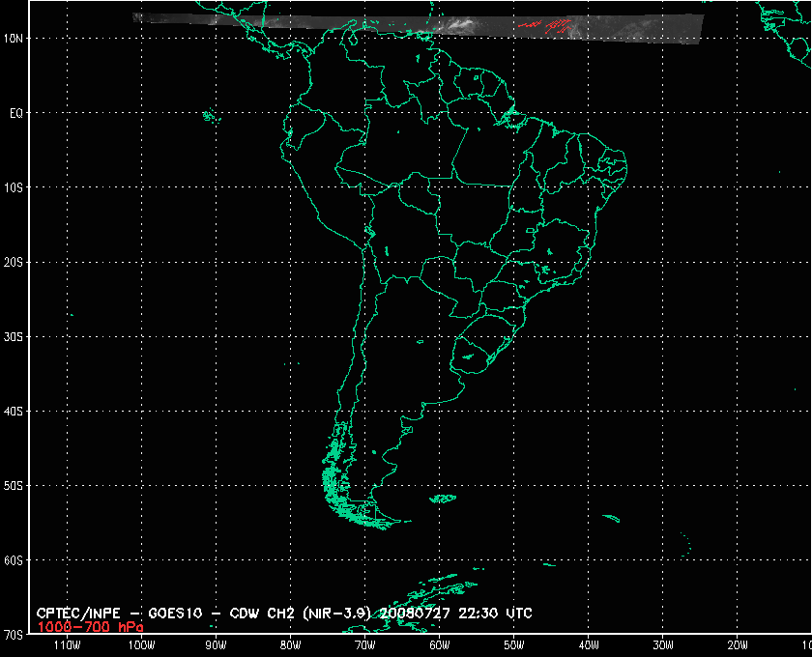
Task: Select the 50S latitude label
Action: (x=16, y=486)
